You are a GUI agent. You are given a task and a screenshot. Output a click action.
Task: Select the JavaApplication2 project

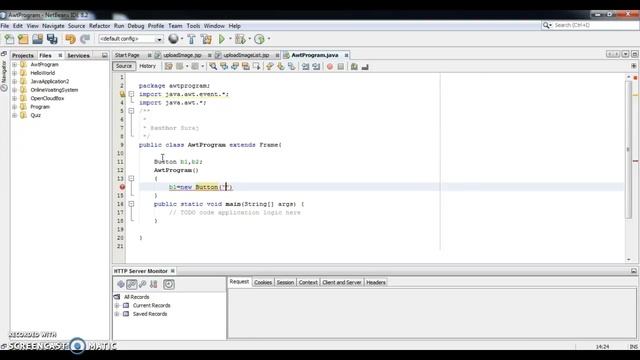tap(50, 81)
